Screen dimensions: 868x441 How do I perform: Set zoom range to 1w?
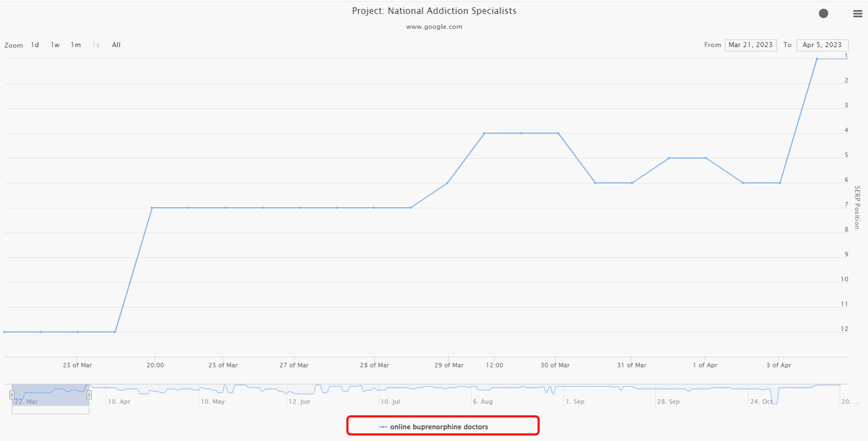tap(55, 45)
